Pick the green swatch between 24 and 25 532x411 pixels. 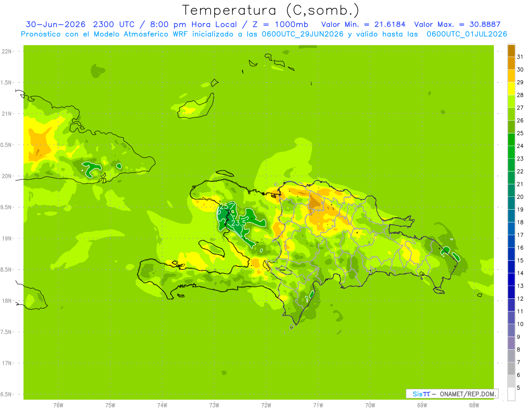(511, 140)
